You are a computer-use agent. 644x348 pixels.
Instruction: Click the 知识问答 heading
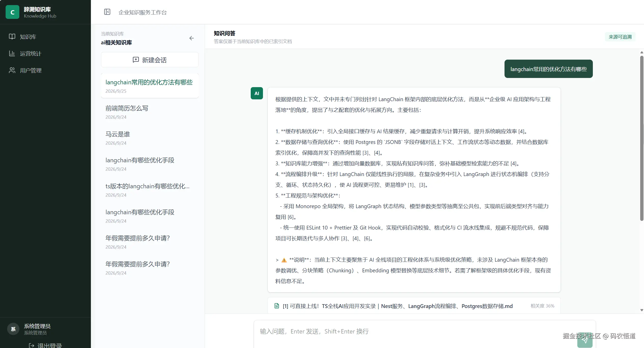(225, 33)
